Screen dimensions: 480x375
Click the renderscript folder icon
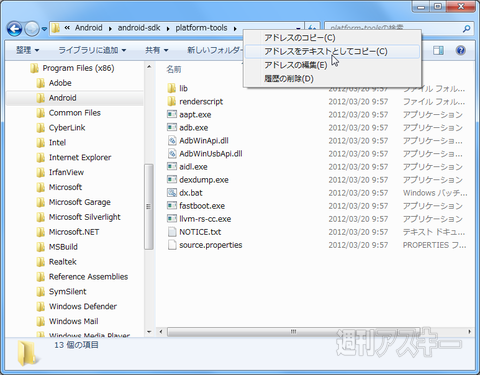pyautogui.click(x=171, y=101)
